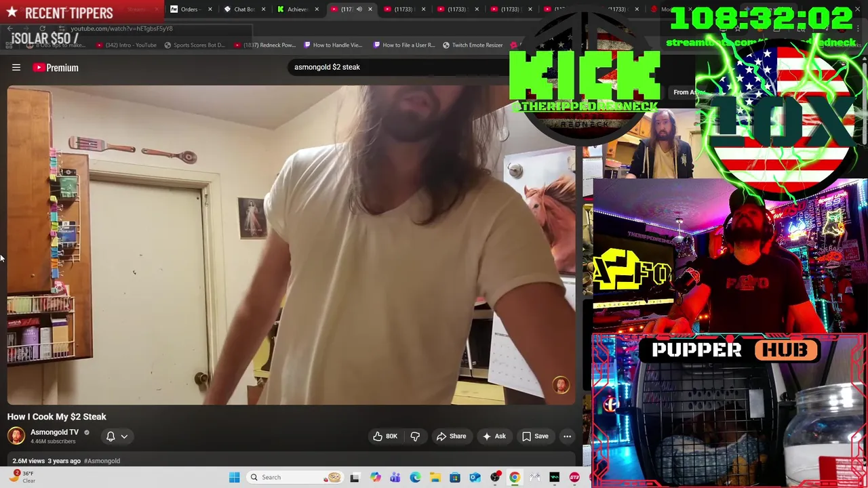Open the Twitch Emote Resizer bookmark
The height and width of the screenshot is (488, 868).
pyautogui.click(x=472, y=45)
